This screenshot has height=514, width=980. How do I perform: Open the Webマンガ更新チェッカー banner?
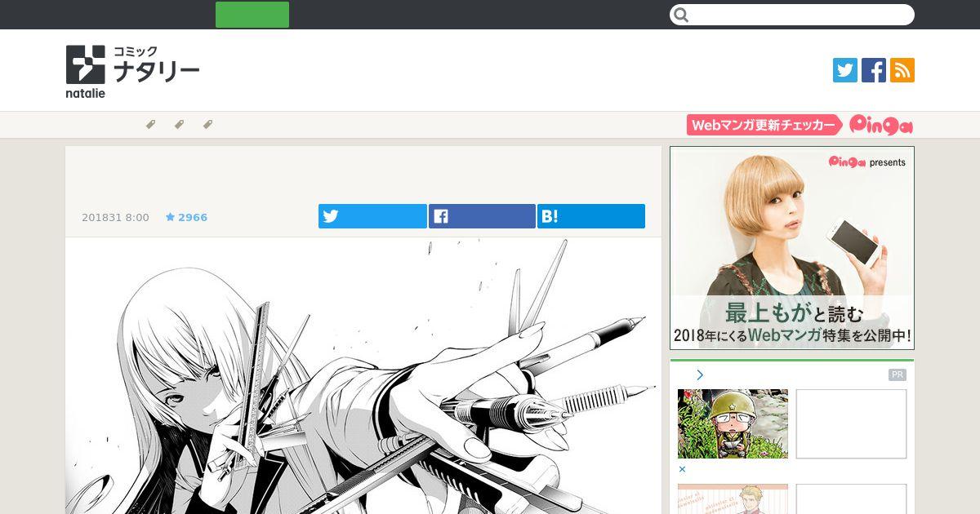pos(764,125)
